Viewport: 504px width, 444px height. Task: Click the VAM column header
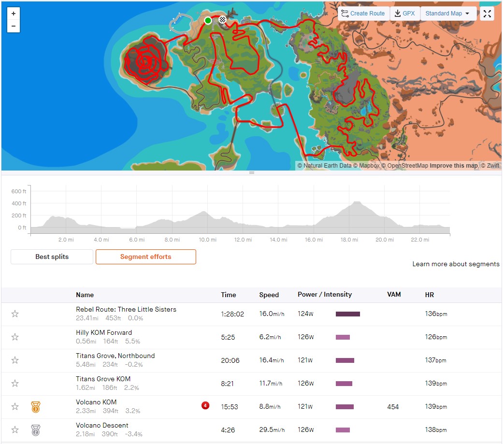pyautogui.click(x=394, y=295)
